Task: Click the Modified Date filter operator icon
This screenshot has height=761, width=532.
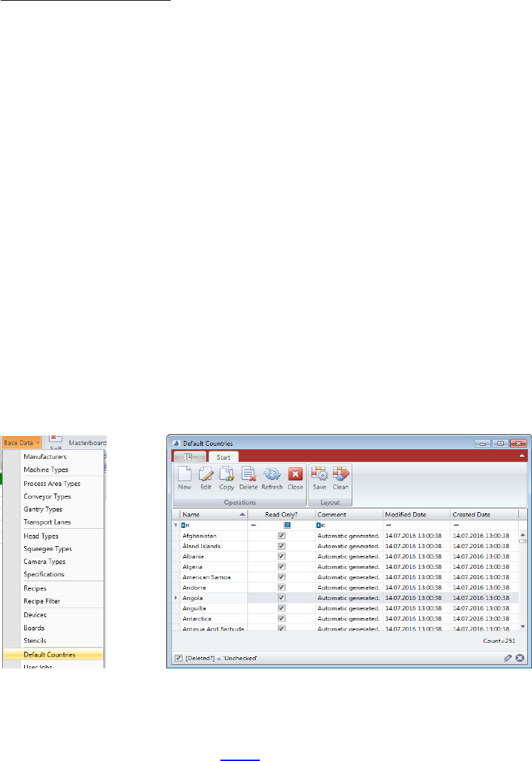Action: [x=388, y=525]
